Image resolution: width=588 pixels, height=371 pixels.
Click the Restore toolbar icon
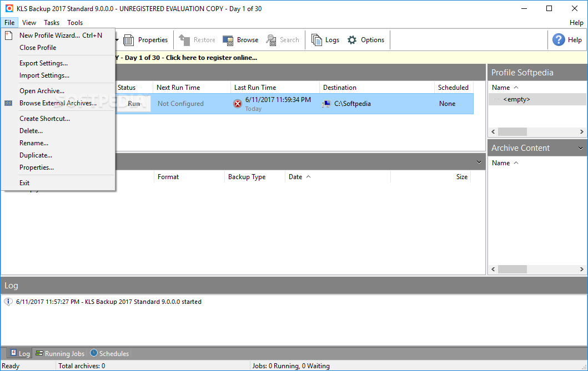(184, 40)
